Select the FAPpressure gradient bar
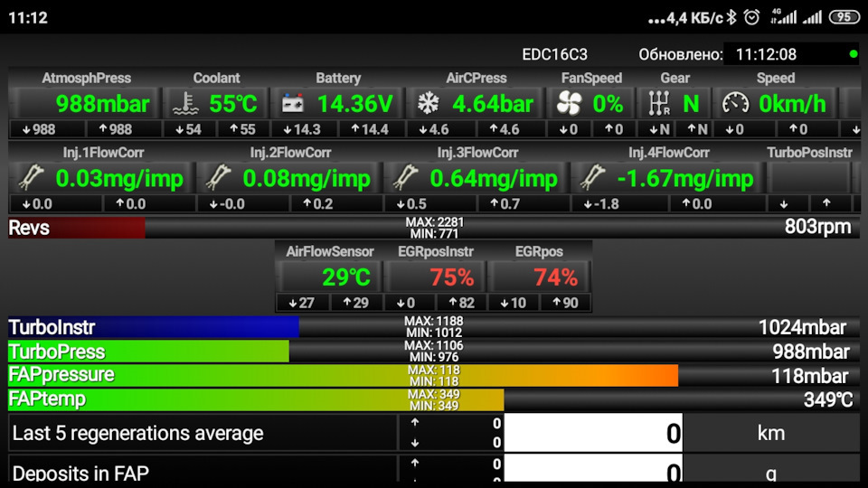This screenshot has width=868, height=488. pos(434,376)
